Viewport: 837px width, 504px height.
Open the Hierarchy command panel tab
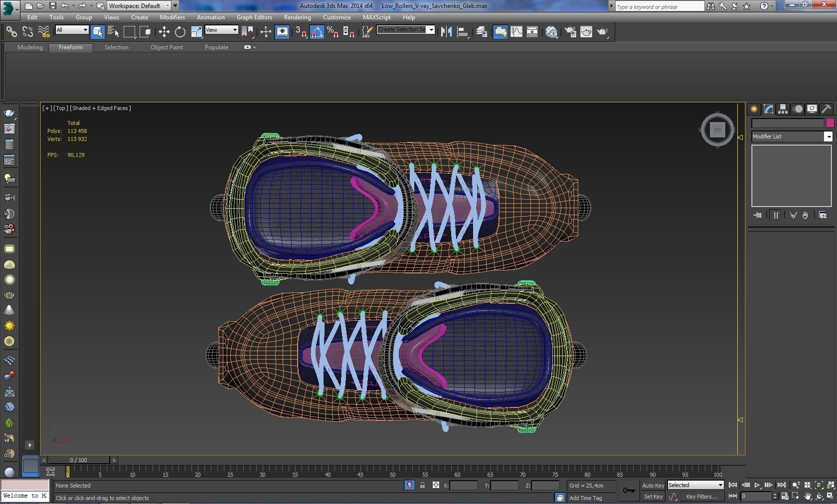pos(783,109)
